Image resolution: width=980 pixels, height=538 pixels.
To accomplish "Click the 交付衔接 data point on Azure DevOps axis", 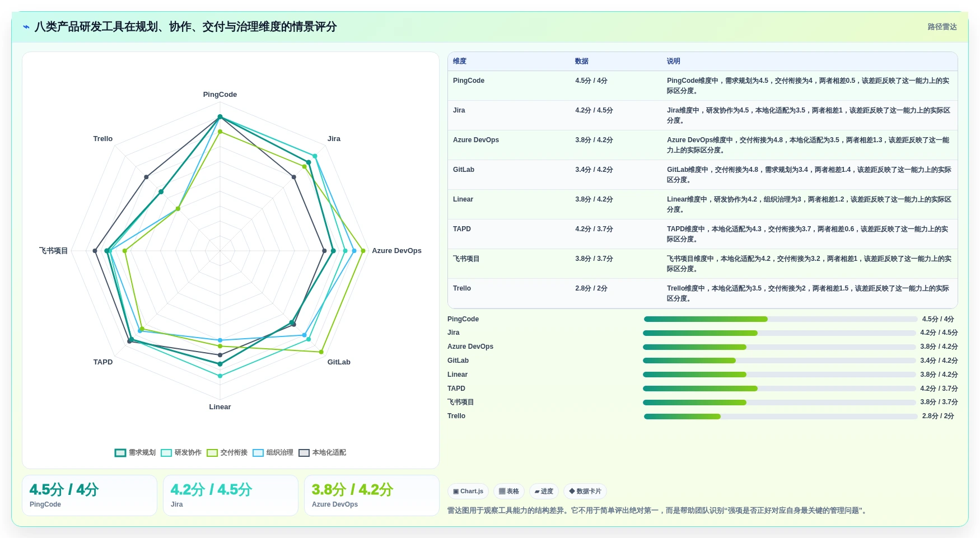I will coord(363,251).
